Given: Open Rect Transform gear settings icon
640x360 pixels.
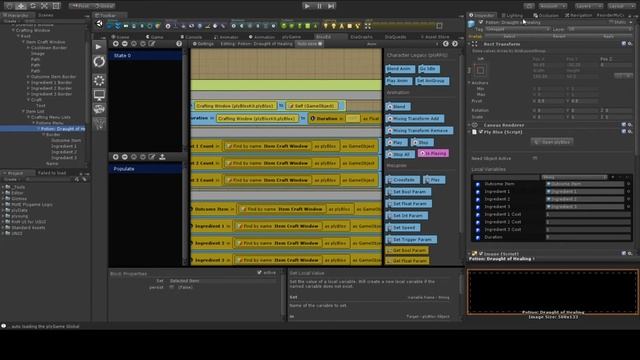Looking at the screenshot, I should pyautogui.click(x=630, y=44).
